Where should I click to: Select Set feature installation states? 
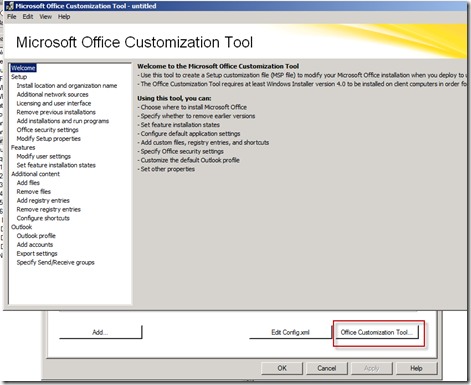pyautogui.click(x=56, y=165)
